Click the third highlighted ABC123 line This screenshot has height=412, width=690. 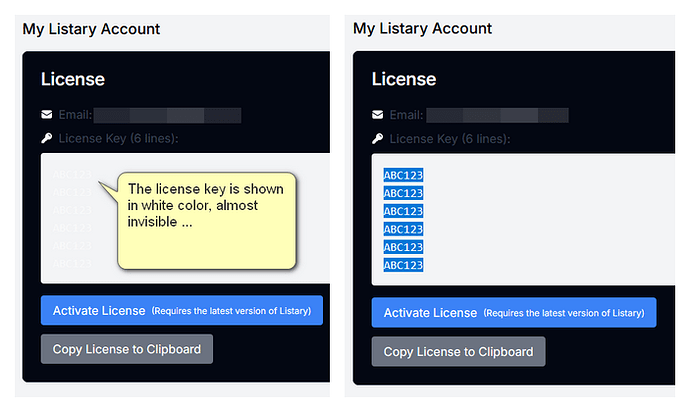click(403, 211)
